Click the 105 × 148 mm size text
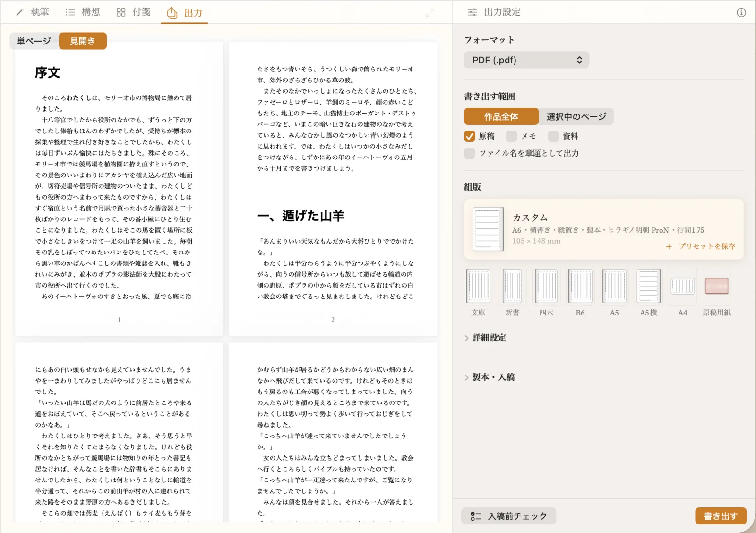Image resolution: width=756 pixels, height=533 pixels. click(536, 241)
